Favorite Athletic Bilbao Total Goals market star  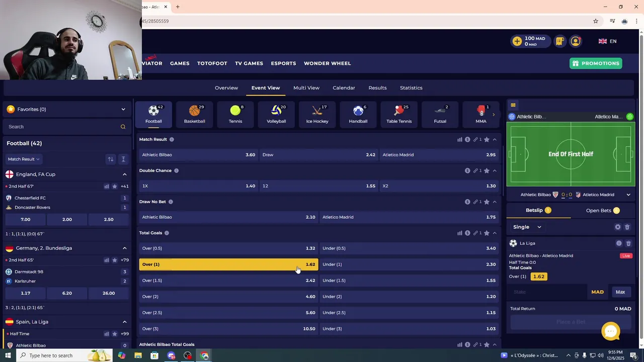click(487, 344)
